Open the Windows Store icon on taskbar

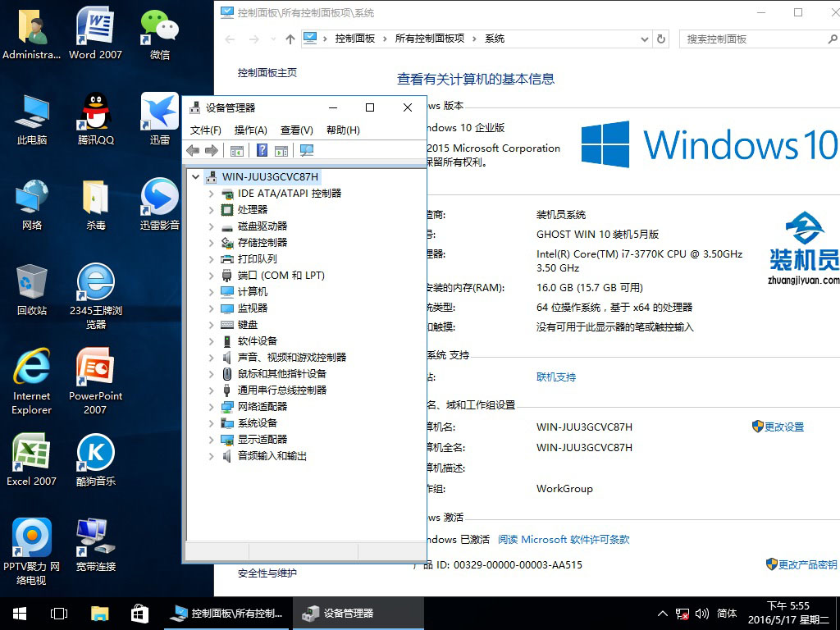pos(139,614)
